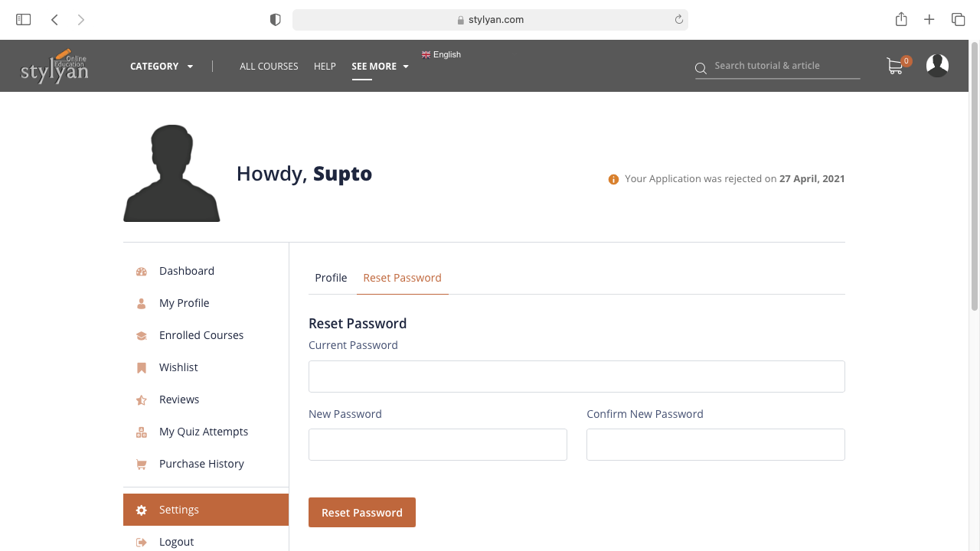Focus the Confirm New Password field
The width and height of the screenshot is (980, 551).
[x=716, y=445]
